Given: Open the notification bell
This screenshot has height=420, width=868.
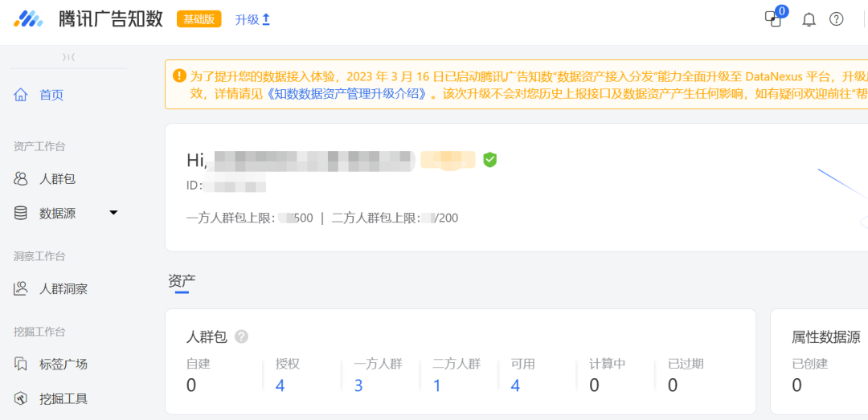Looking at the screenshot, I should point(809,20).
